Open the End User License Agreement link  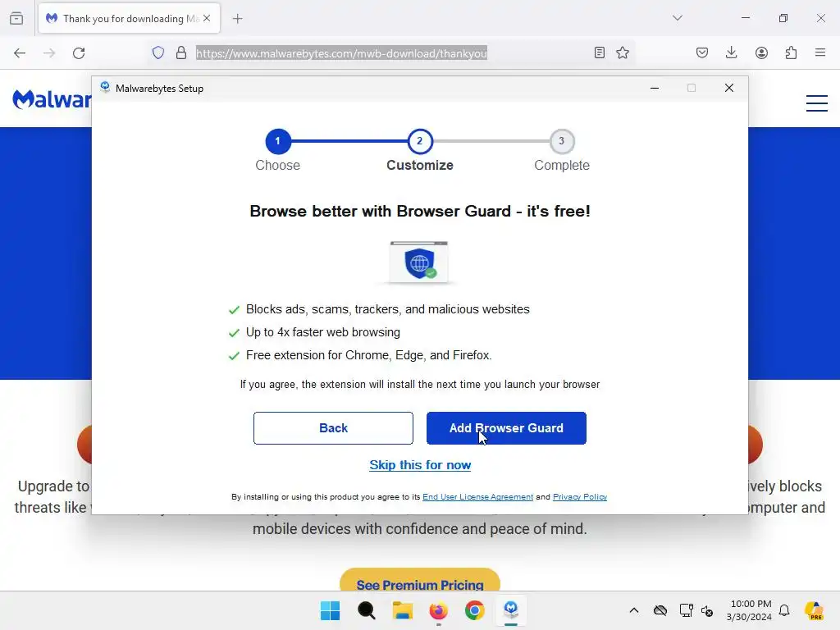(x=478, y=496)
